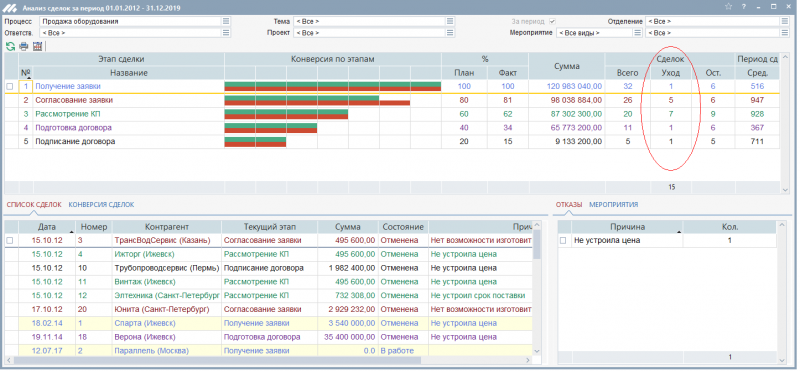Tick the checkbox of the Получение заявки row
Viewport: 800px width, 371px height.
10,87
